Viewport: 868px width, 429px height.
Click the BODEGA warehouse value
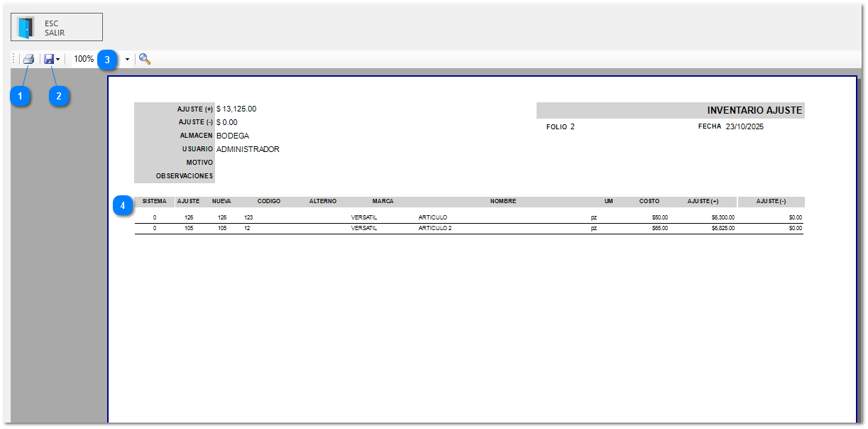pyautogui.click(x=233, y=136)
